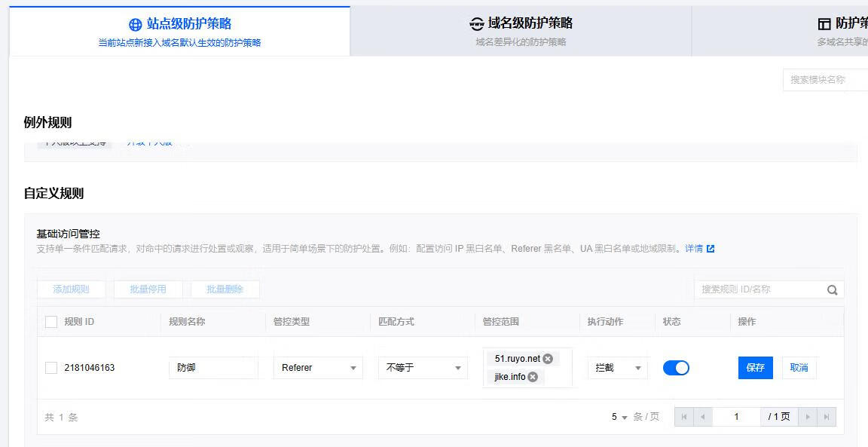Screen dimensions: 868x447
Task: Expand the 不等于 match method dropdown
Action: point(423,368)
